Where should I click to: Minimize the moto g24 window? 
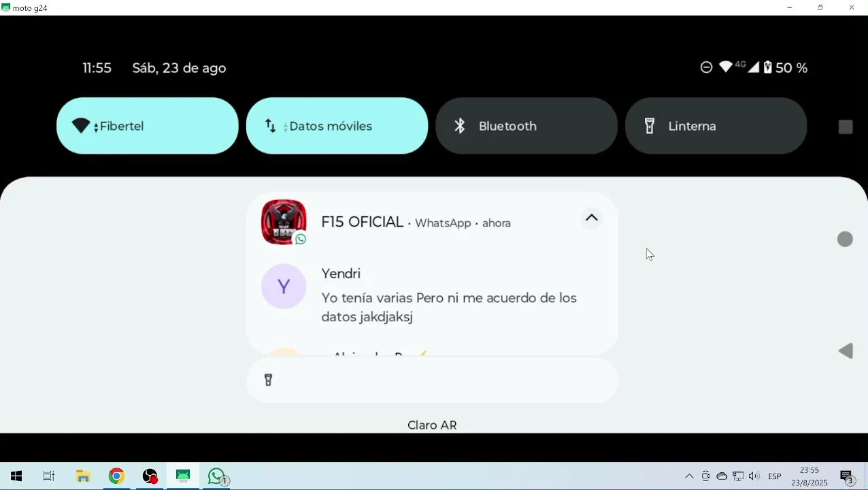click(789, 7)
